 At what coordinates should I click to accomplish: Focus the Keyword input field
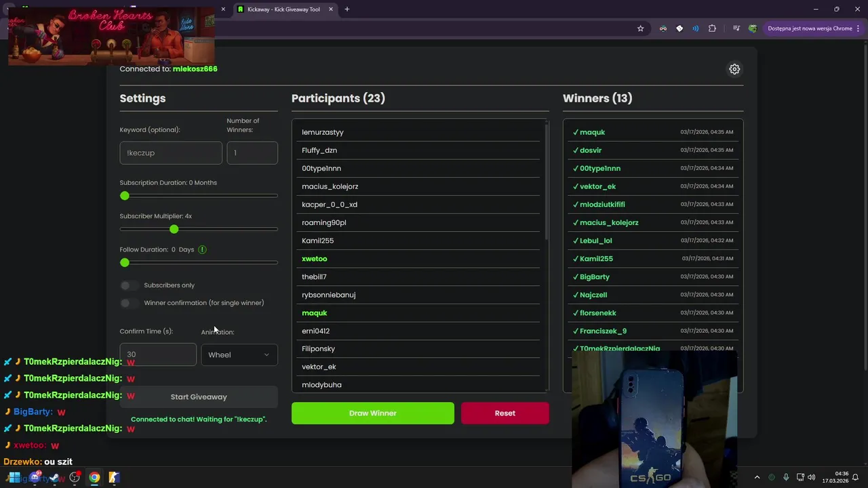[171, 153]
